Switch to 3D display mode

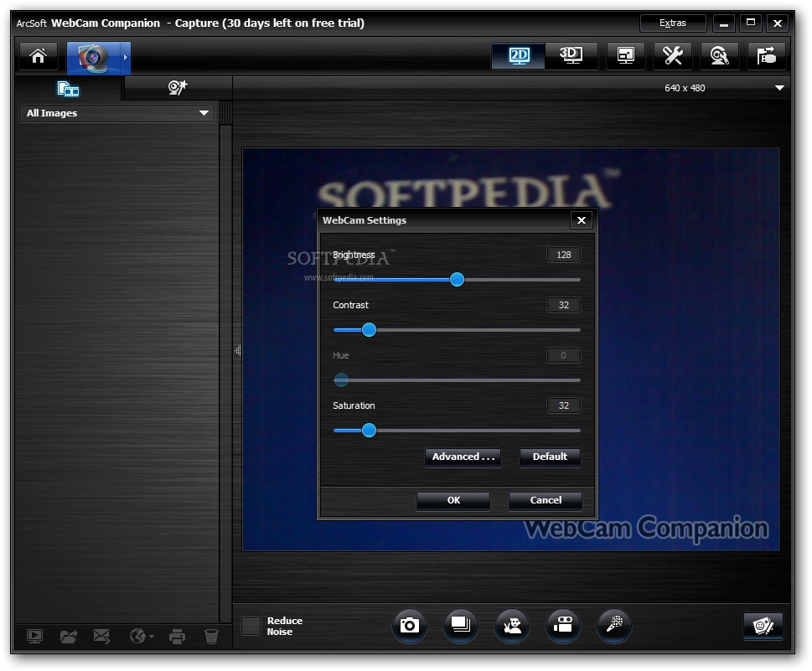(x=571, y=55)
